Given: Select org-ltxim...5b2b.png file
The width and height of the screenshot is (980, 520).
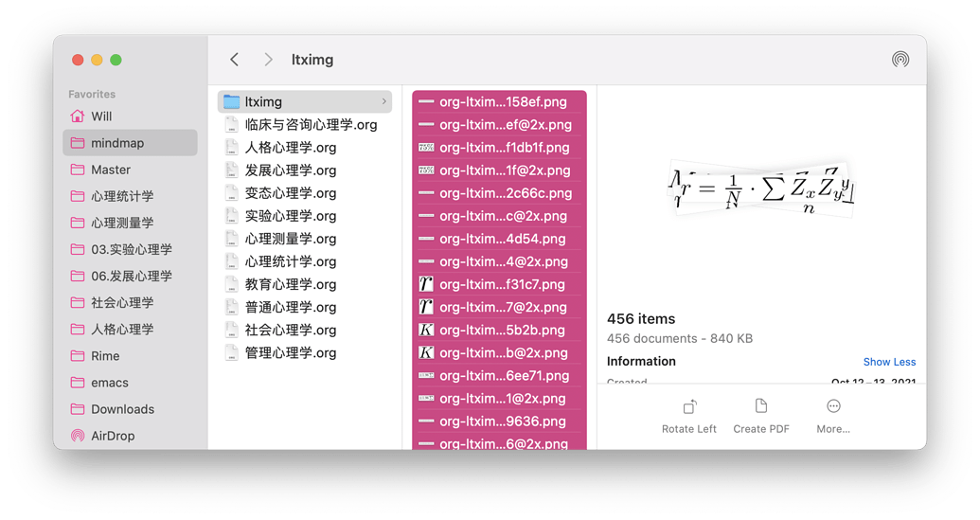Looking at the screenshot, I should click(x=499, y=330).
